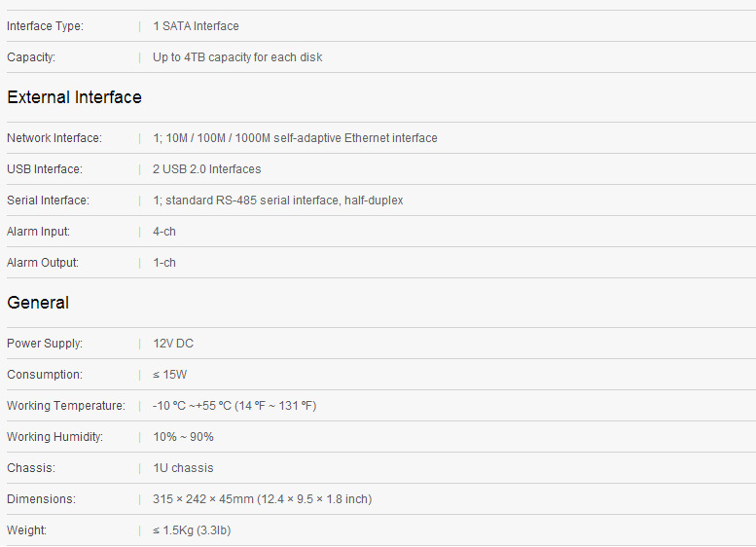756x547 pixels.
Task: Click the General section heading
Action: tap(38, 303)
